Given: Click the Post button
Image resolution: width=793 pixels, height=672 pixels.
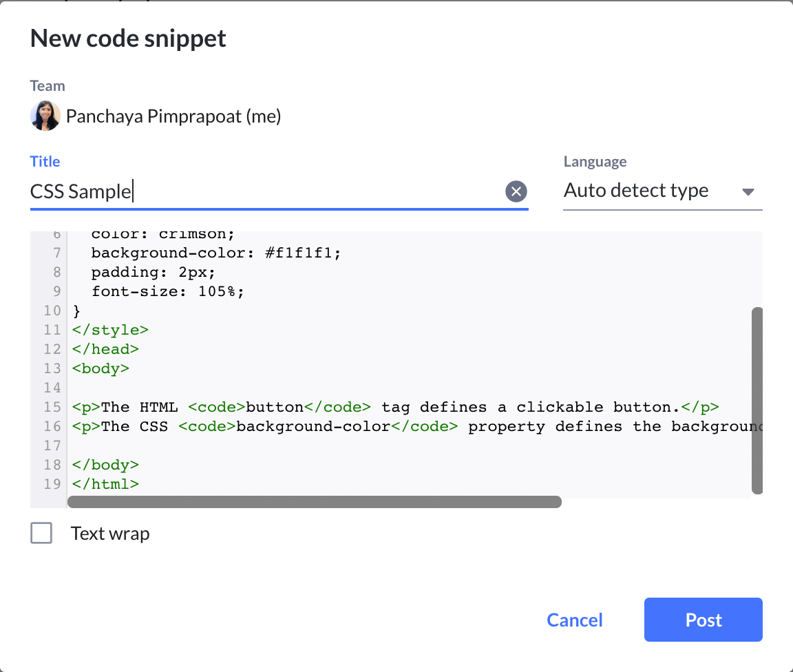Looking at the screenshot, I should 703,620.
